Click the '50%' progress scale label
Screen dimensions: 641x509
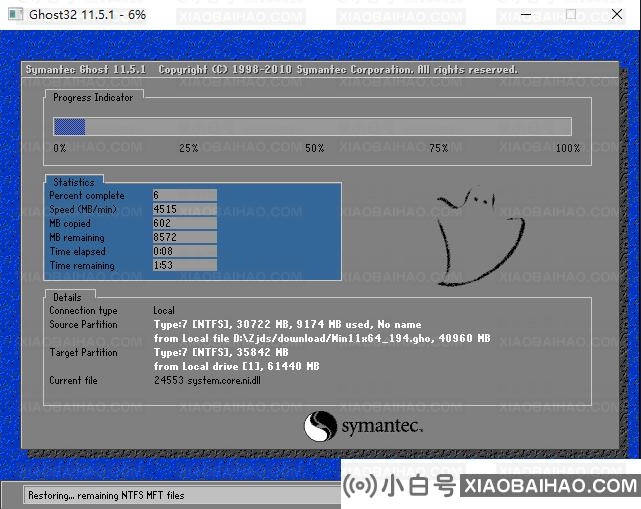point(315,148)
